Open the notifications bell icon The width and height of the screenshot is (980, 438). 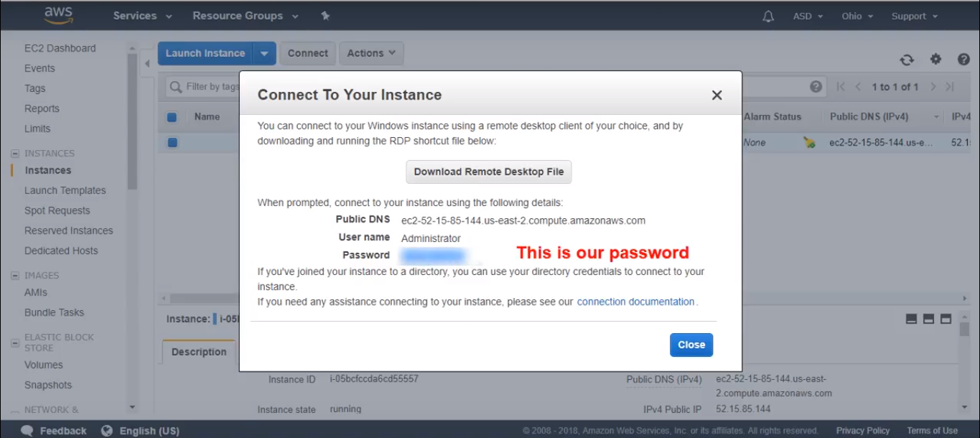point(769,16)
